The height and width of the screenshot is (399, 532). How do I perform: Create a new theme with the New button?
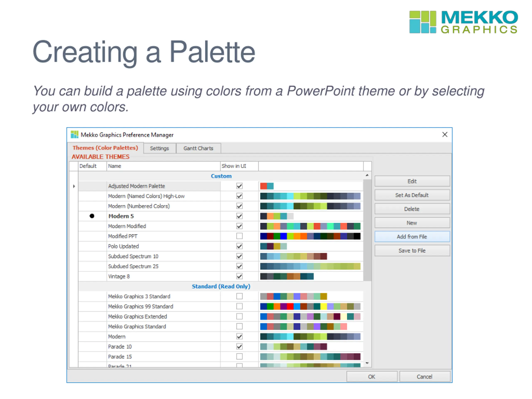tap(412, 223)
